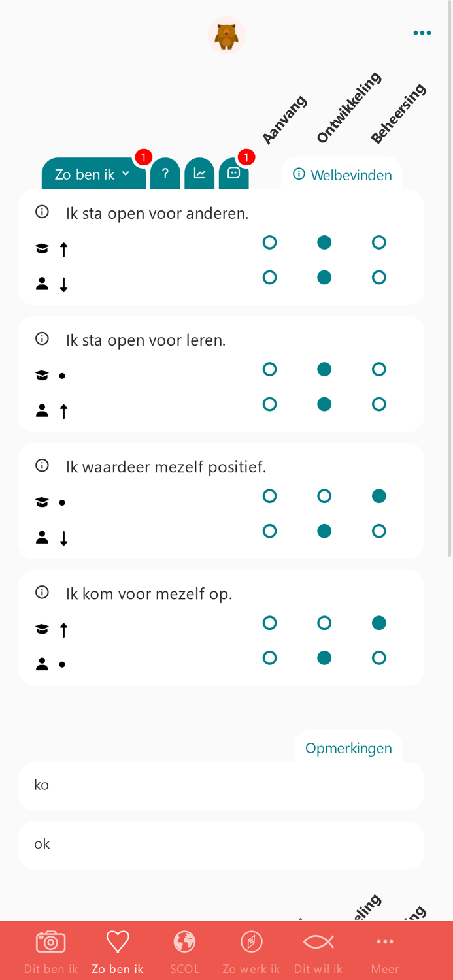
Task: Click the "Welbevinden" link
Action: tap(352, 174)
